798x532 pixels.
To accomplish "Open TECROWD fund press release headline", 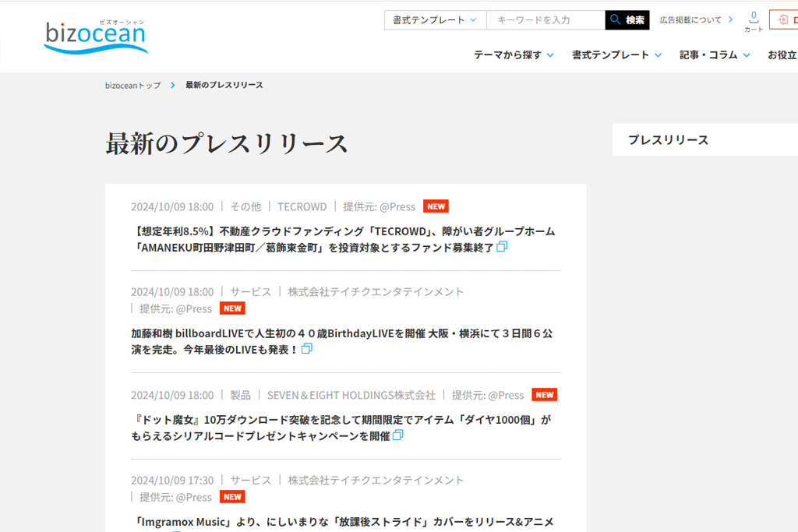I will (343, 239).
